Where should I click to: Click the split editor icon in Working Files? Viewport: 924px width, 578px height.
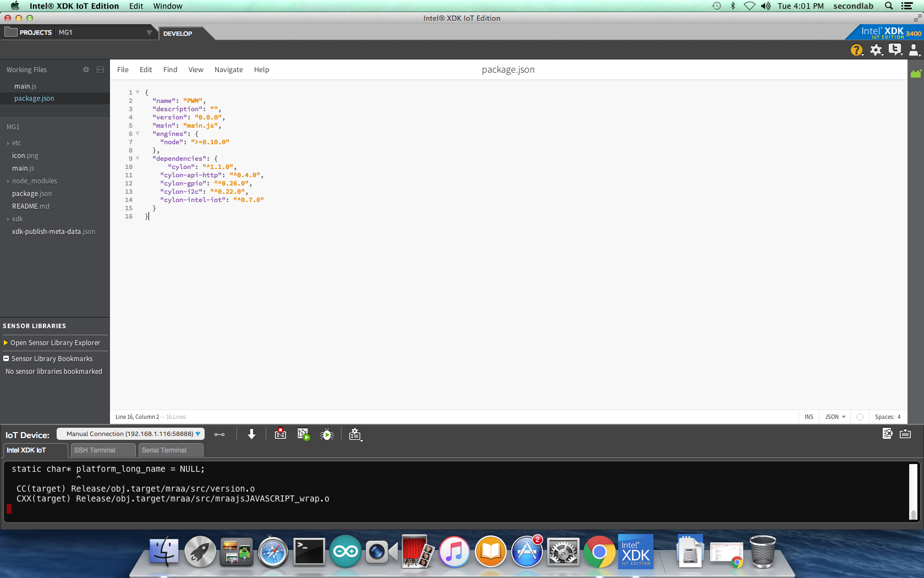(100, 70)
